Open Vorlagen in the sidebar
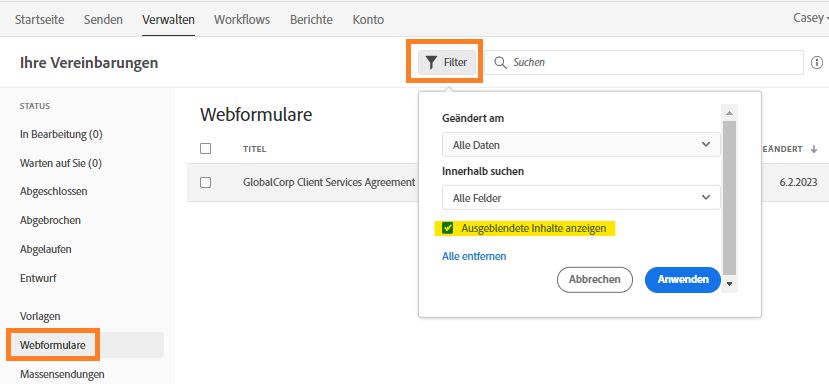The image size is (829, 384). 40,316
